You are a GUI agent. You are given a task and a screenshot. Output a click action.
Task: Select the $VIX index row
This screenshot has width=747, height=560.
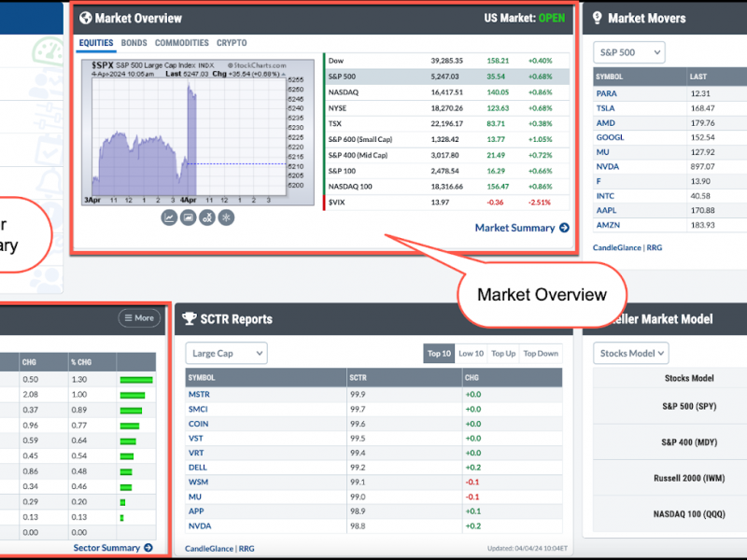448,203
